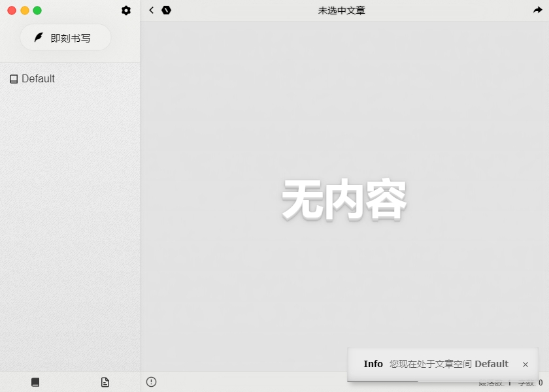Click the exclamation info icon in status bar

(x=151, y=382)
